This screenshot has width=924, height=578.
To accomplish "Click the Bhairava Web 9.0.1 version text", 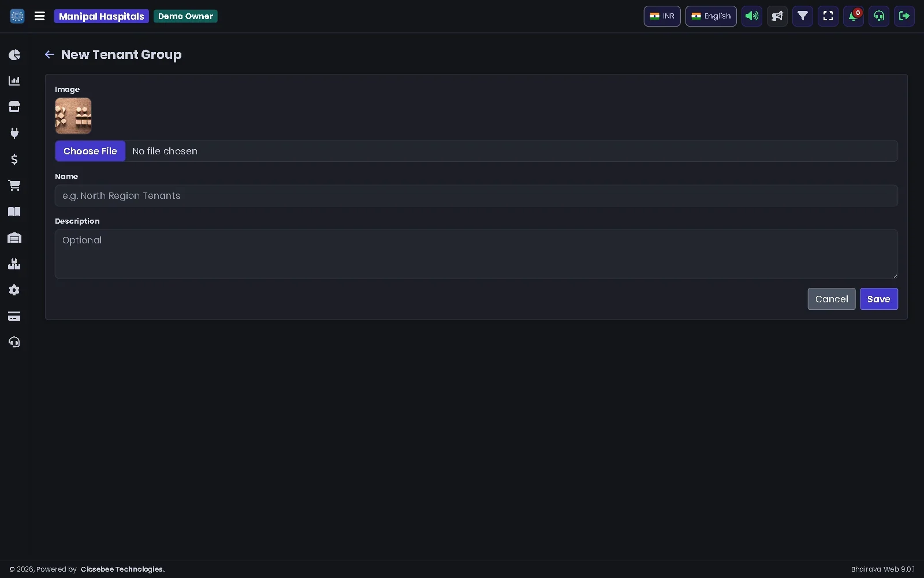I will [883, 569].
